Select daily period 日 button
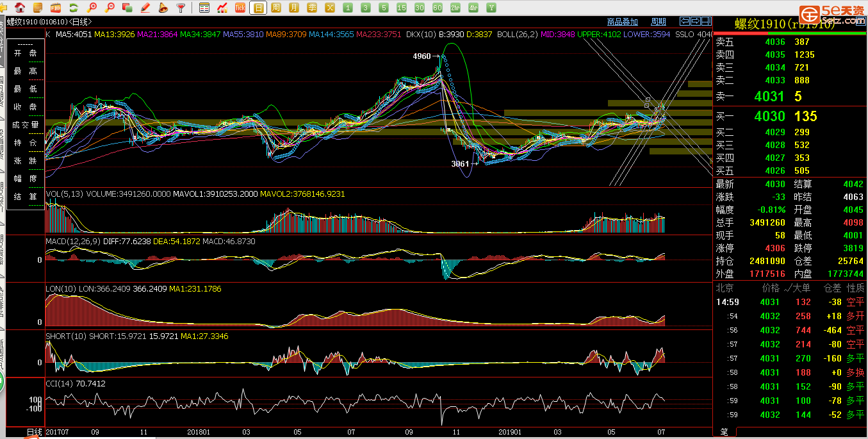Screen dimensions: 868x439 (258, 8)
